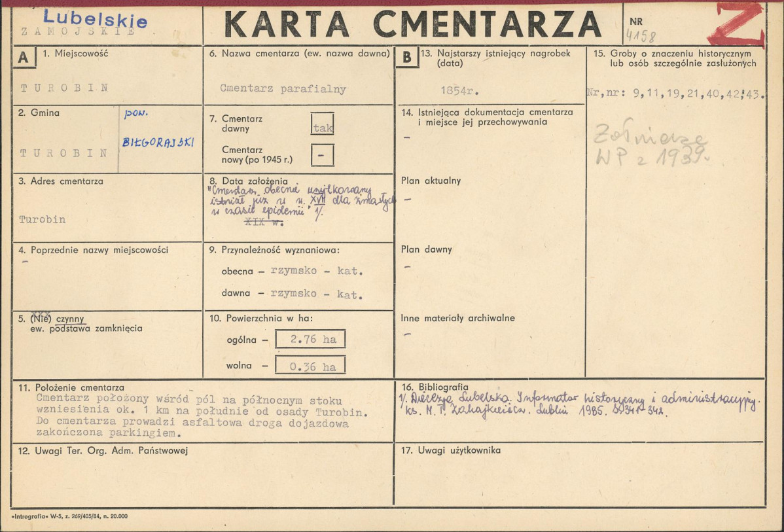
Task: Click the '2.76 ha' ogólna area box
Action: [x=310, y=339]
